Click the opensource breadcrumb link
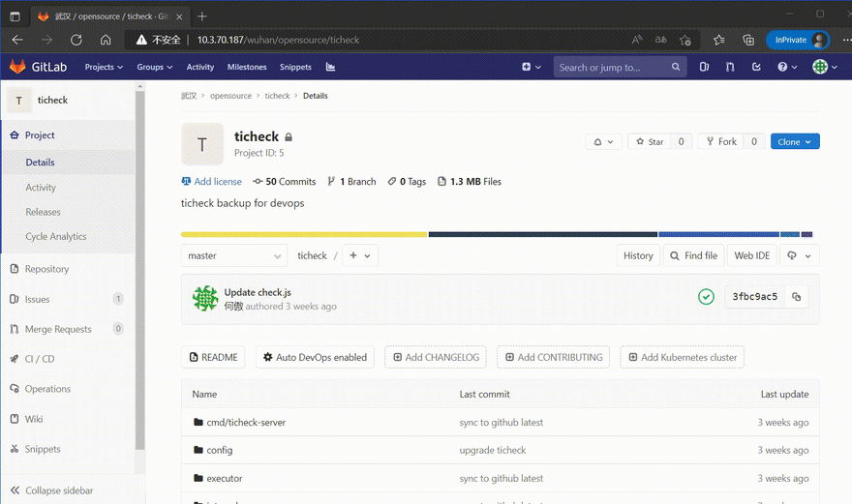 tap(231, 96)
